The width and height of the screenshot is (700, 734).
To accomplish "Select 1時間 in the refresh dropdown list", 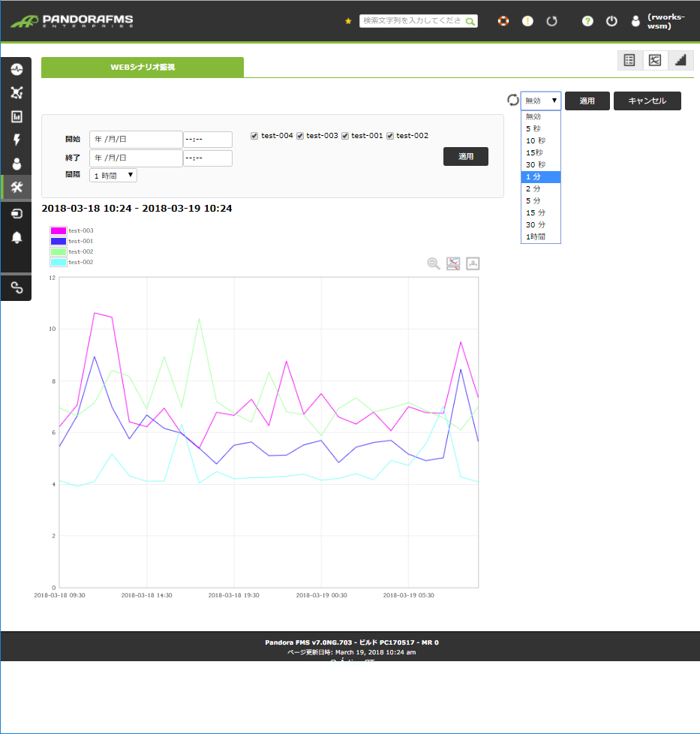I will click(x=540, y=237).
